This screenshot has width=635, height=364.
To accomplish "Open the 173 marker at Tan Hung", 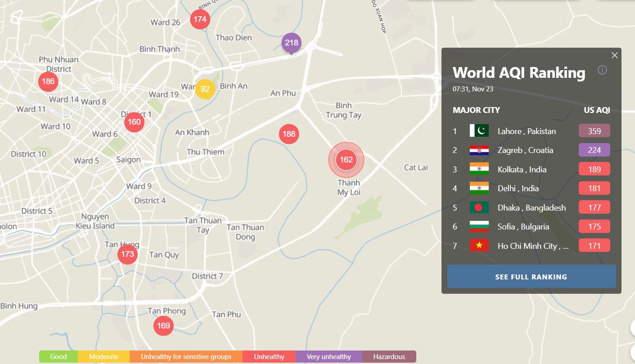I will (x=127, y=254).
